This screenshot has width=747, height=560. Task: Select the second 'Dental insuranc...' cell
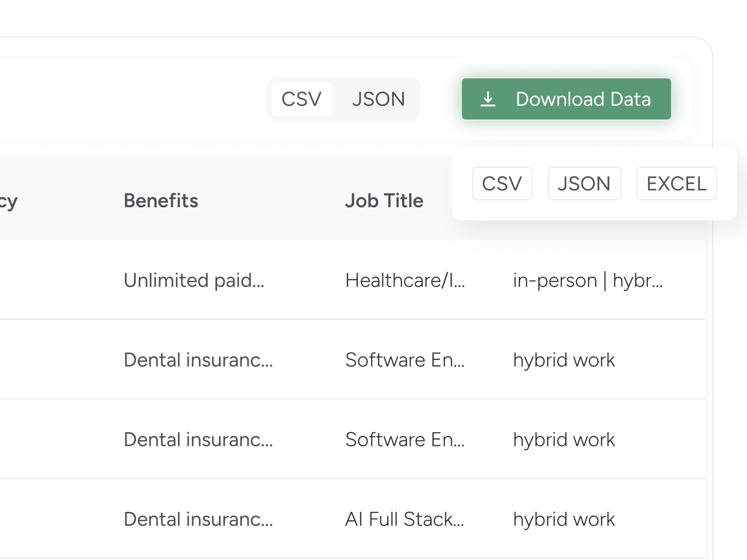click(198, 440)
